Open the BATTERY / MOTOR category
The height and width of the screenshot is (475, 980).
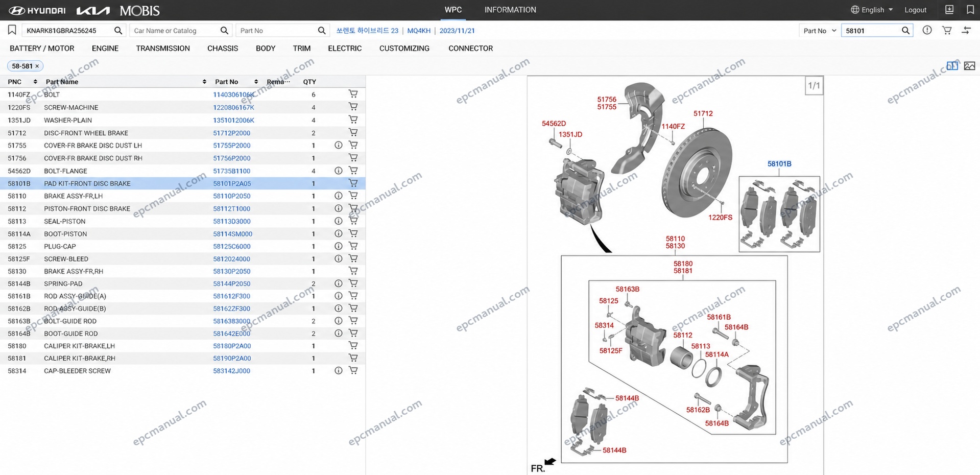42,48
